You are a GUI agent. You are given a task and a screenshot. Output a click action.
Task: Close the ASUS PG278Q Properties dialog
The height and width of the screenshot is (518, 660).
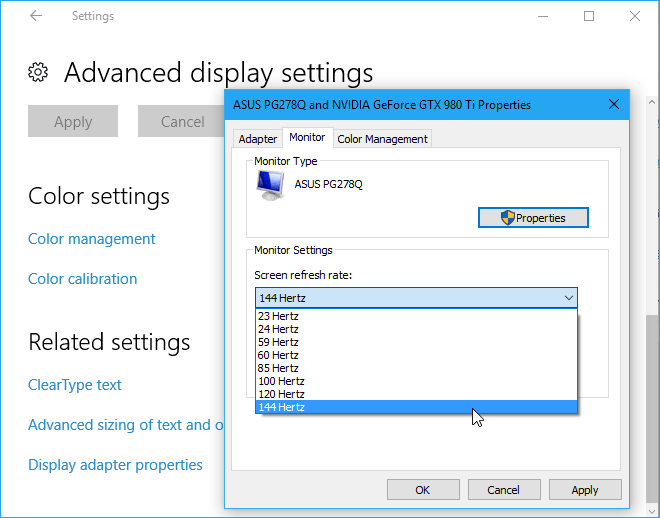(x=614, y=104)
